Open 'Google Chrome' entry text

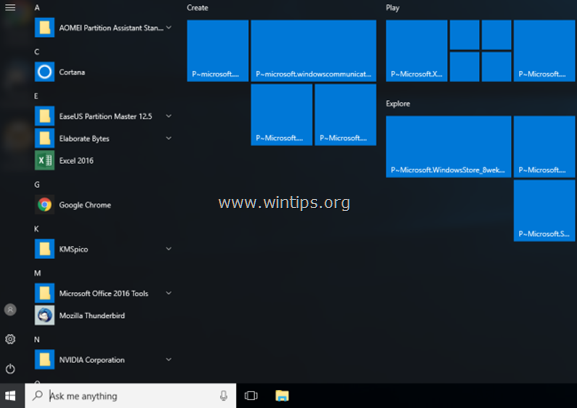coord(85,205)
